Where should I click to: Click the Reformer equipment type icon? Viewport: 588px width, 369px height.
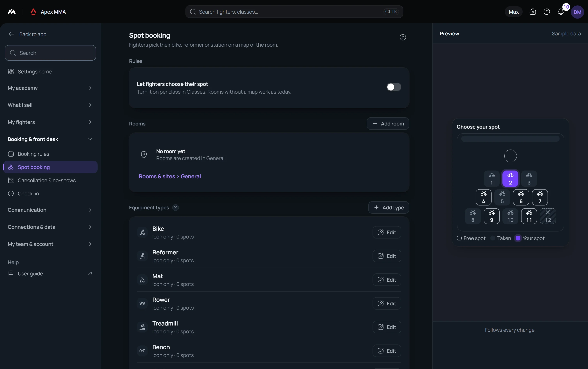[x=142, y=256]
